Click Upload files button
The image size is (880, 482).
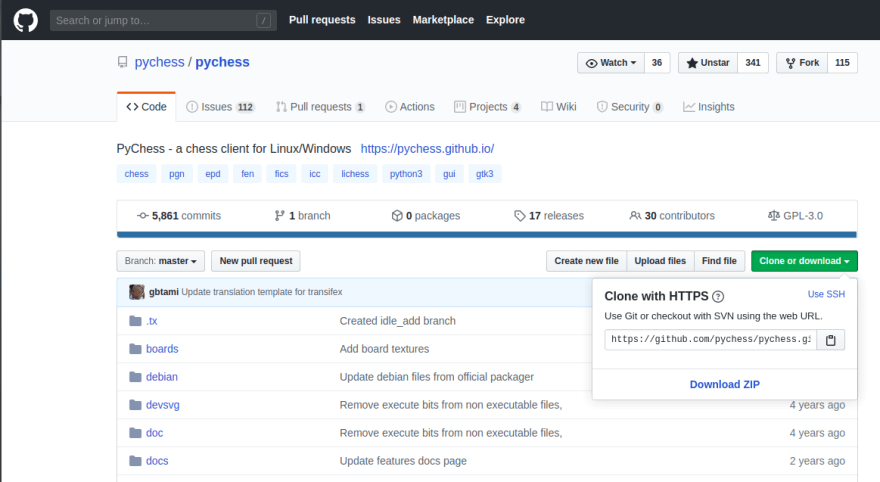(x=660, y=261)
